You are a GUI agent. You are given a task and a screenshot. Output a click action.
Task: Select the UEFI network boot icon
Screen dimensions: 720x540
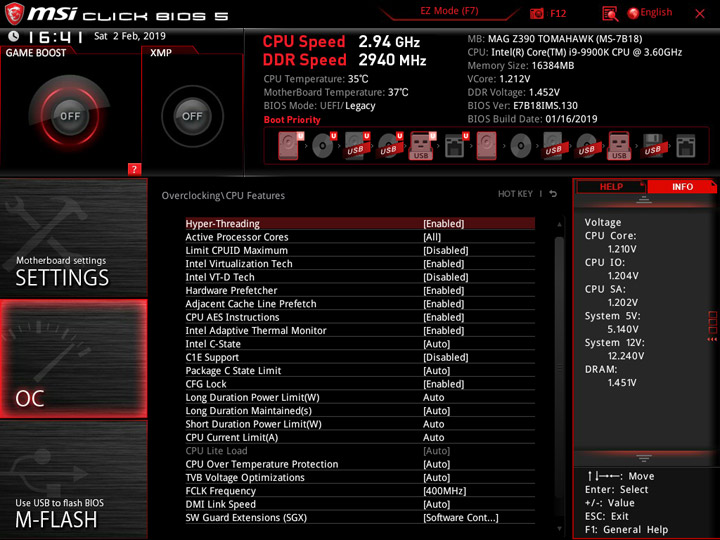point(456,146)
